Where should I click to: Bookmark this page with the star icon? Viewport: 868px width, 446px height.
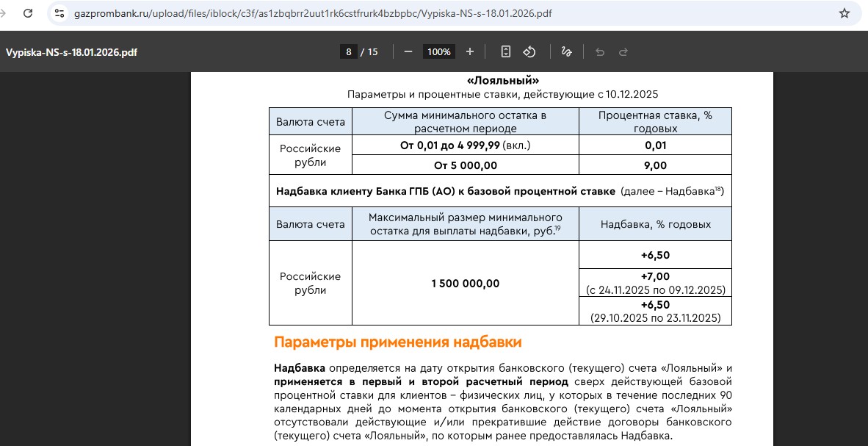(x=844, y=13)
